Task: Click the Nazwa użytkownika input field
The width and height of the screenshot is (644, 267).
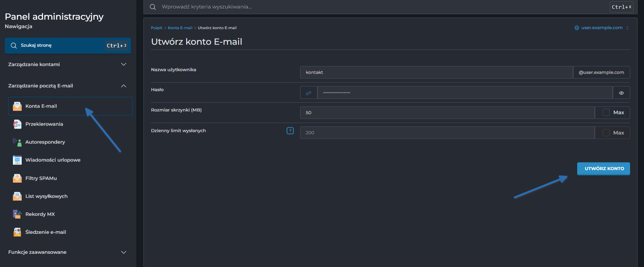Action: click(436, 72)
